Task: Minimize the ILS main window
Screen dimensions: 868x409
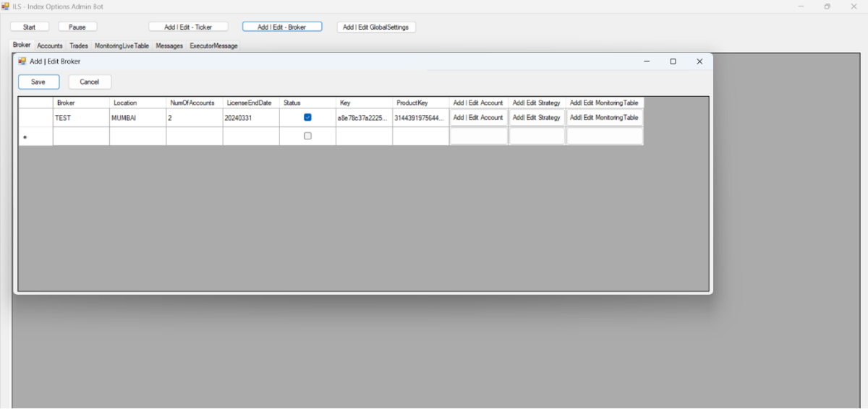Action: pos(801,7)
